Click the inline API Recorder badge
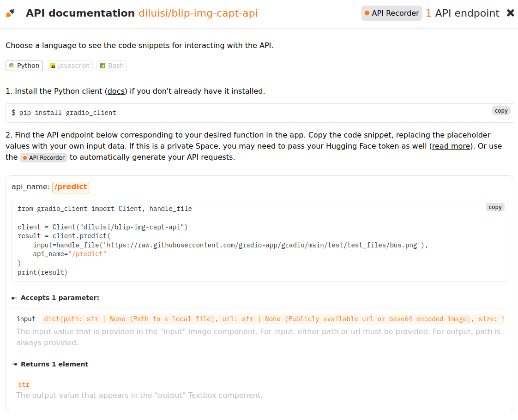 43,157
